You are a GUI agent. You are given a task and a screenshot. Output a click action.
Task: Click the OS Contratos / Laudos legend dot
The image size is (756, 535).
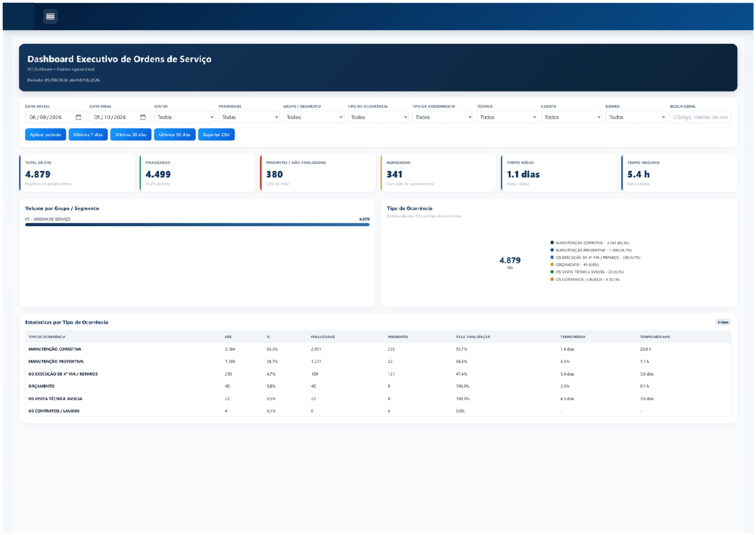pyautogui.click(x=552, y=279)
